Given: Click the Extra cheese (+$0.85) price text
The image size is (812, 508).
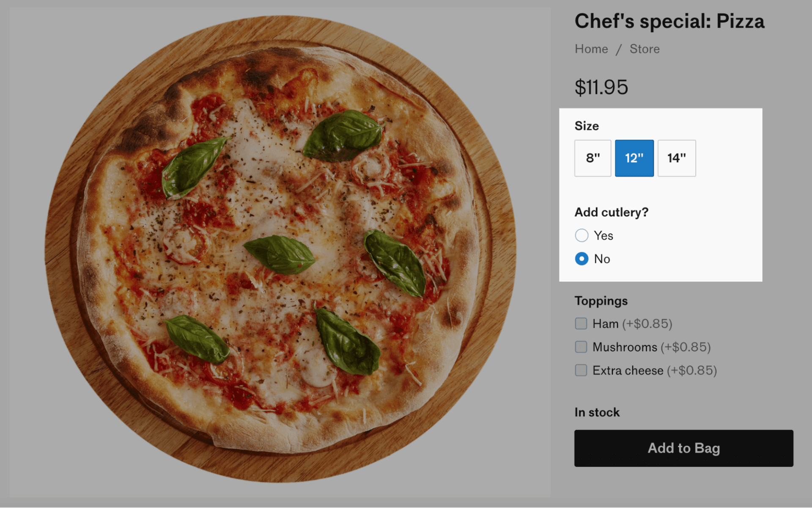Looking at the screenshot, I should click(692, 370).
